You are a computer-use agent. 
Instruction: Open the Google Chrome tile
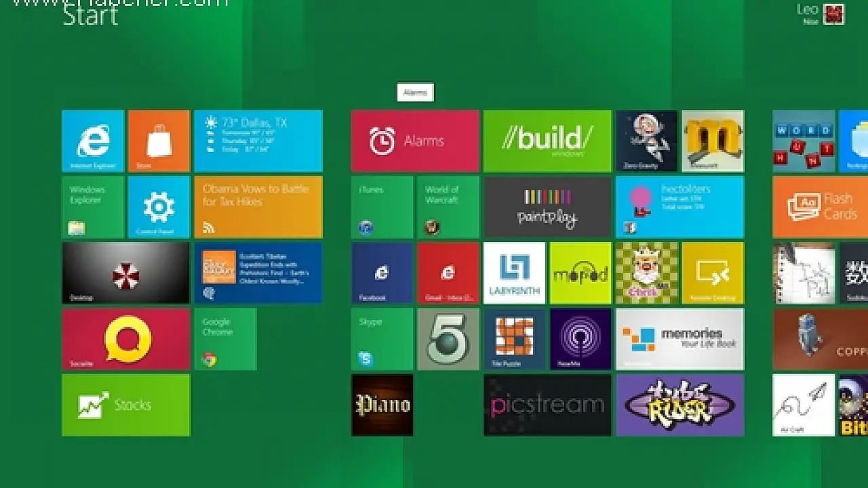point(225,339)
